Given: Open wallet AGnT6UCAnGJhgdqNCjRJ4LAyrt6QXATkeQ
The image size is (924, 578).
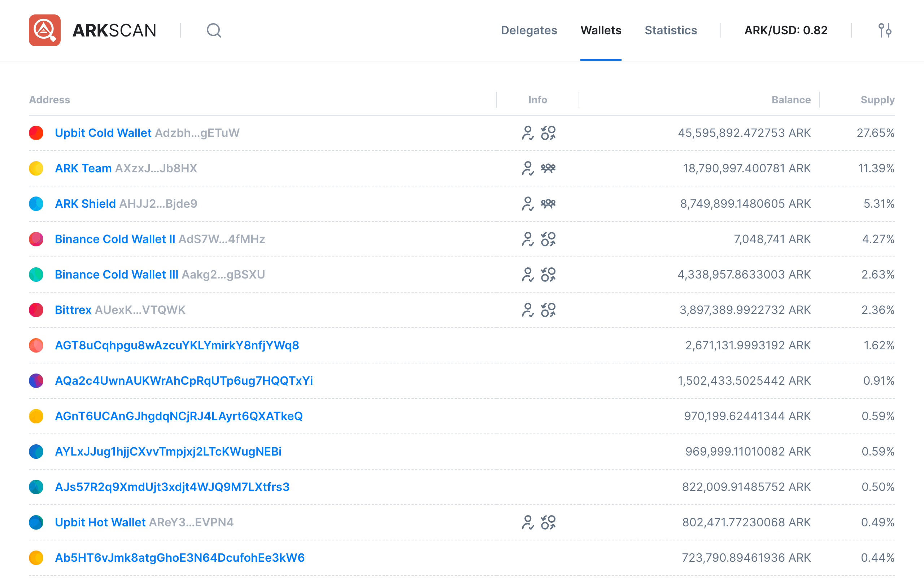Looking at the screenshot, I should [179, 416].
